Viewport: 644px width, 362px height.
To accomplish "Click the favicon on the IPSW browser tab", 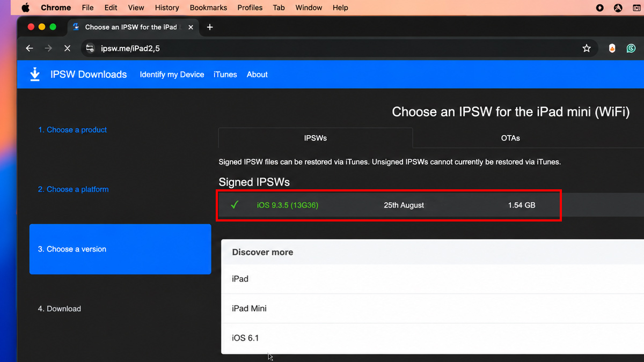I will [x=76, y=27].
